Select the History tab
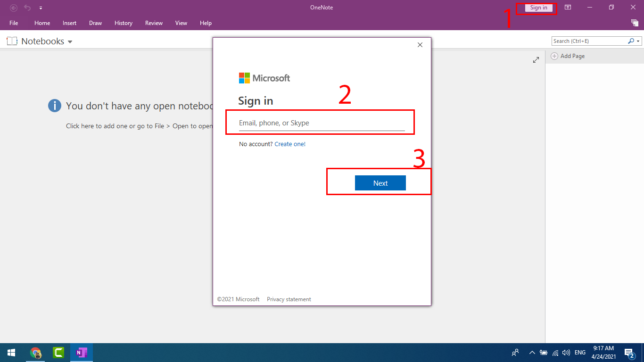This screenshot has width=644, height=362. click(x=123, y=23)
